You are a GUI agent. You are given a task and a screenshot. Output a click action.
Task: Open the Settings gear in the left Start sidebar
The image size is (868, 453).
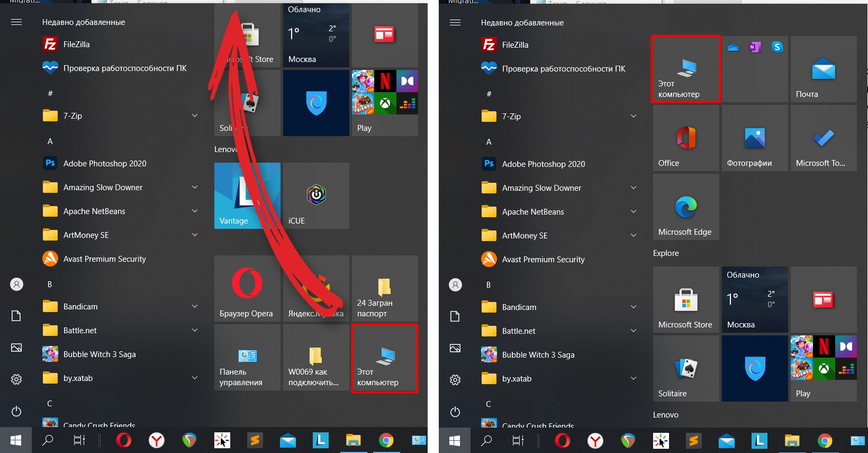click(x=16, y=379)
